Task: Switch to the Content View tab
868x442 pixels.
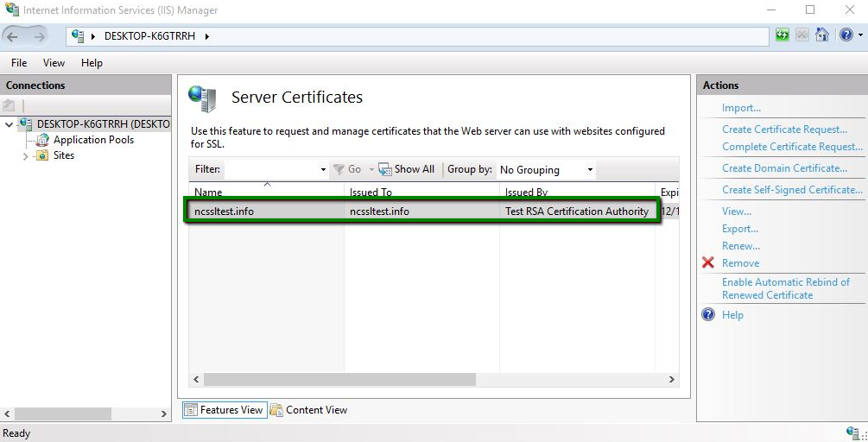Action: [308, 410]
